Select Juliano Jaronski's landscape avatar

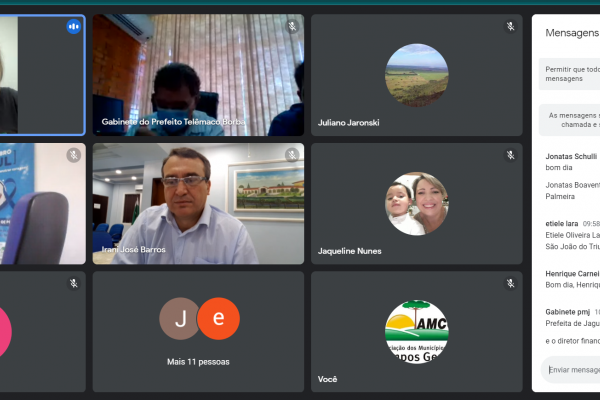(x=416, y=75)
